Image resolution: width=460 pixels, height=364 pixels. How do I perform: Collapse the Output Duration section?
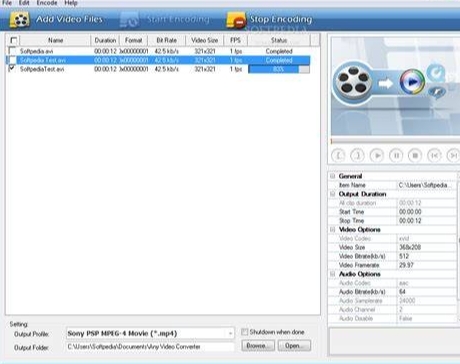point(332,194)
